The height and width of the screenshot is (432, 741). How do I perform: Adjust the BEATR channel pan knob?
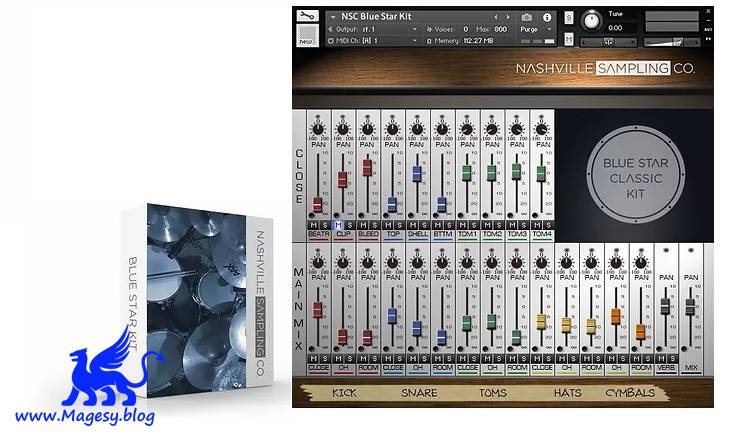[318, 129]
